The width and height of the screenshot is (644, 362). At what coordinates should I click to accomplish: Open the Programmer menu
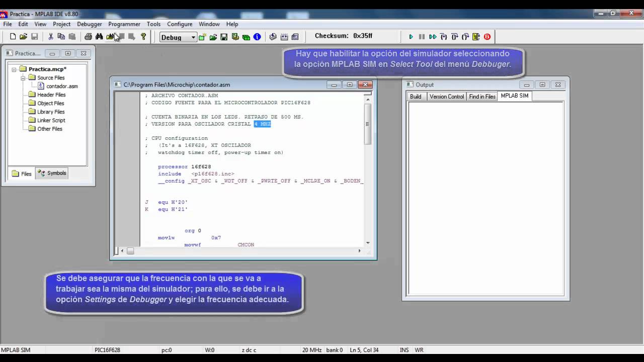pos(124,24)
